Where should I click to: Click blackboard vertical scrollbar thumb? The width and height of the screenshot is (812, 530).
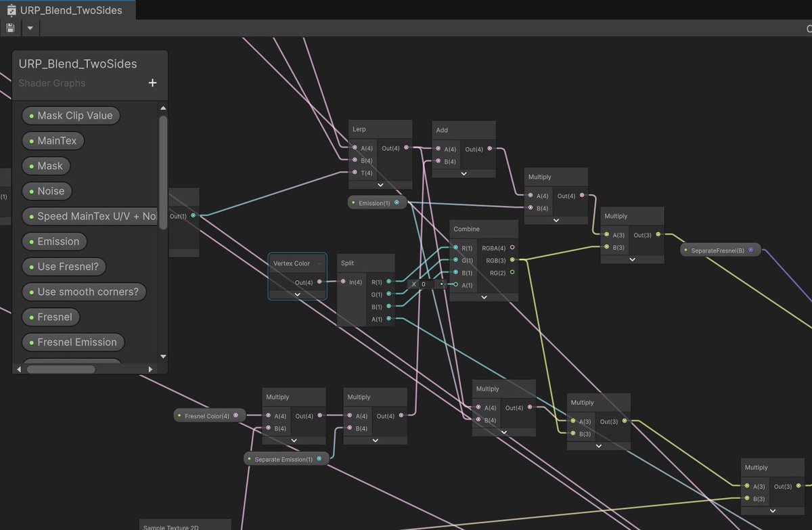pyautogui.click(x=163, y=173)
